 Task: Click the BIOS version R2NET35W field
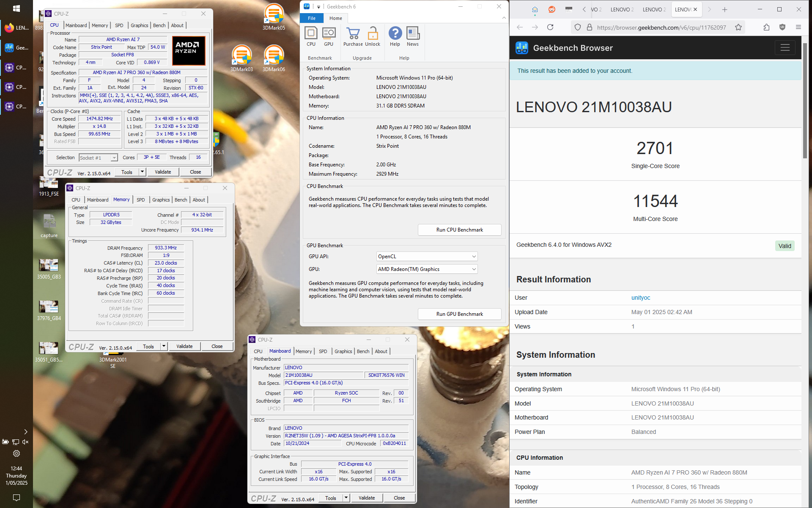pos(346,436)
